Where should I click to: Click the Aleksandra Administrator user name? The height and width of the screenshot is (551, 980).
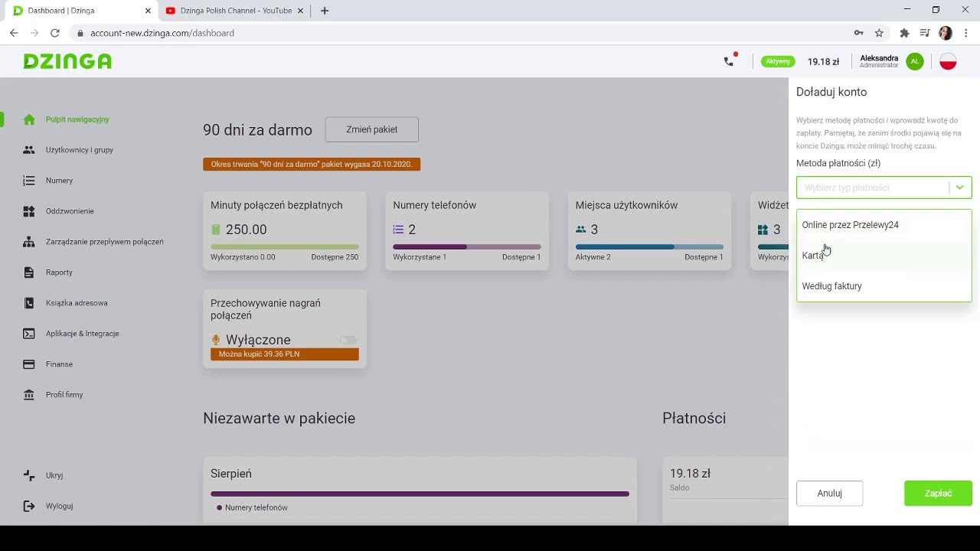879,61
